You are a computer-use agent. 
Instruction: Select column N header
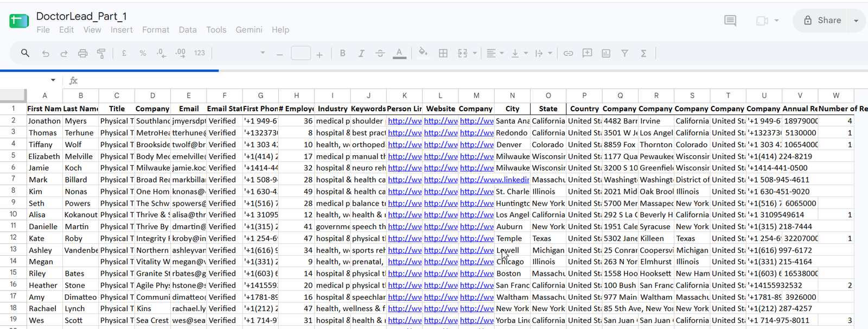pos(512,95)
